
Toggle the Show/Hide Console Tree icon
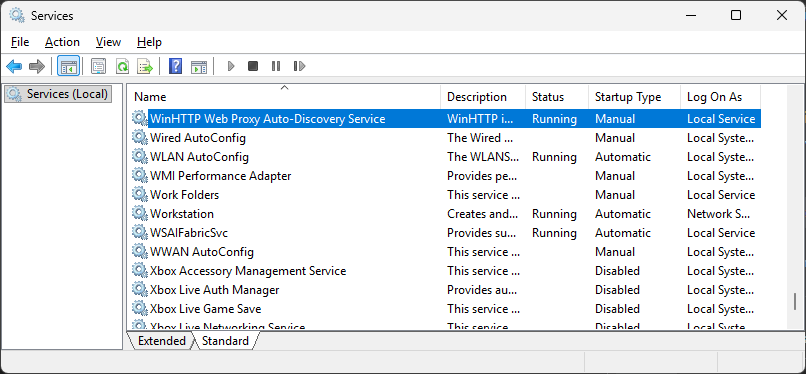pos(68,66)
